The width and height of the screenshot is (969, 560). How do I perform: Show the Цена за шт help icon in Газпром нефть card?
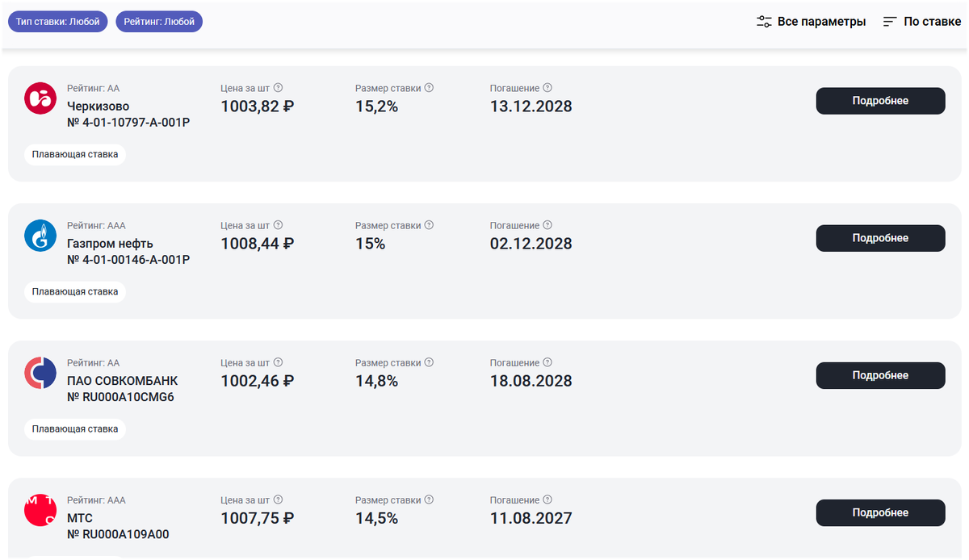click(x=279, y=225)
